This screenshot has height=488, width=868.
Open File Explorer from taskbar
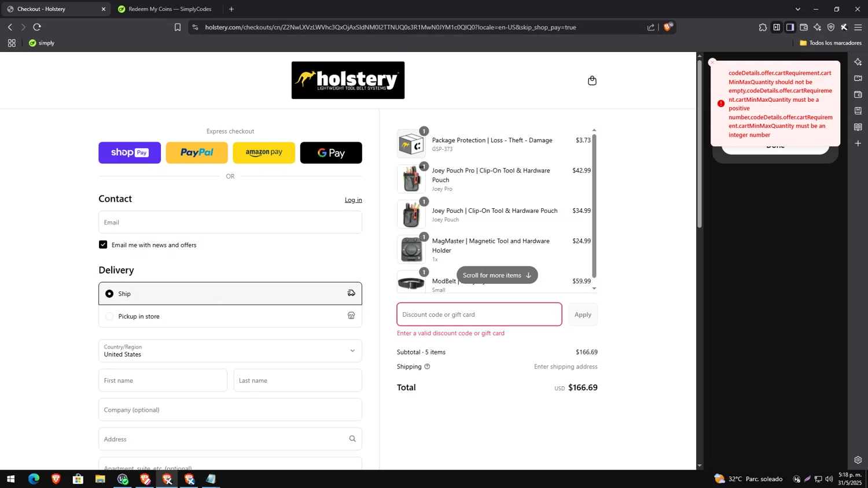(x=100, y=479)
